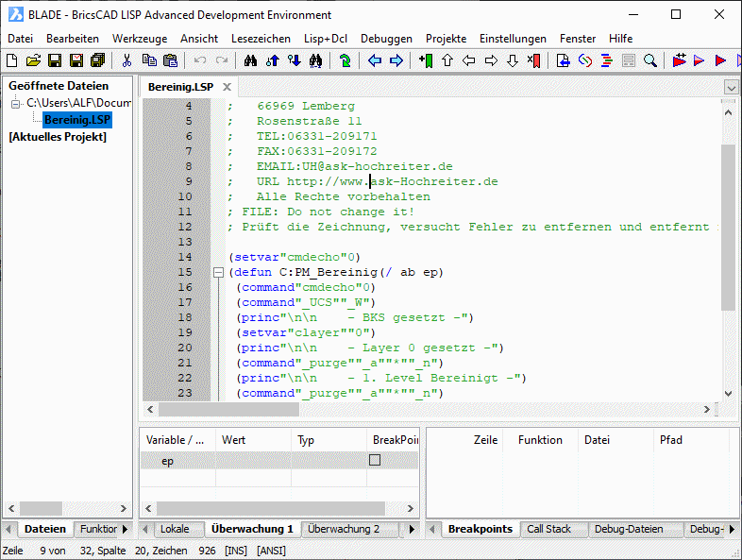Save the current file with black floppy icon
The width and height of the screenshot is (742, 560).
tap(55, 60)
